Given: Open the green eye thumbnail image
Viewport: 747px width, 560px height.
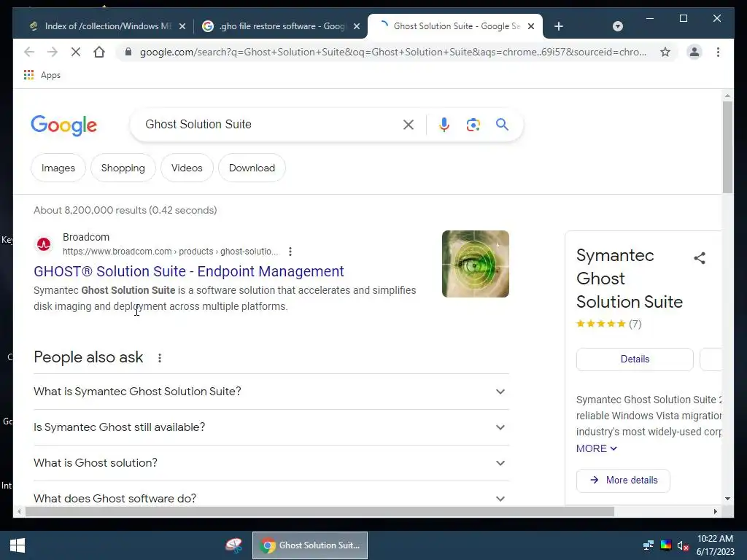Looking at the screenshot, I should point(476,264).
